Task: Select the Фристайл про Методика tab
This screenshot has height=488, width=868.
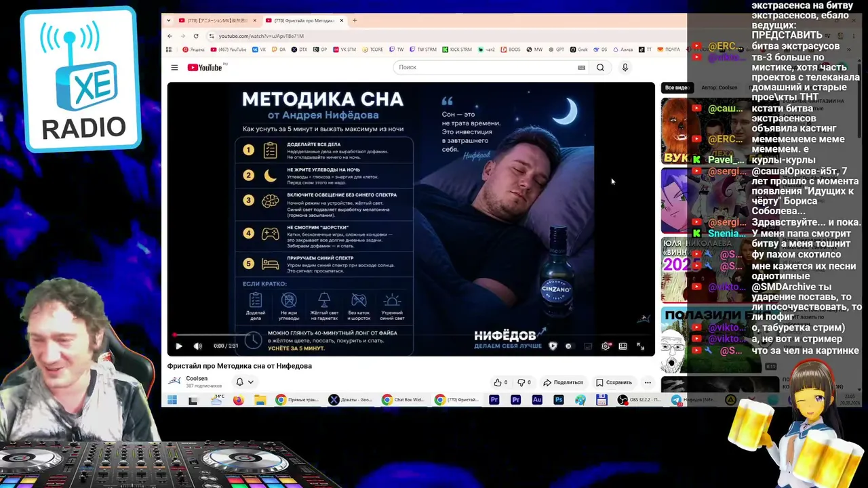Action: 306,20
